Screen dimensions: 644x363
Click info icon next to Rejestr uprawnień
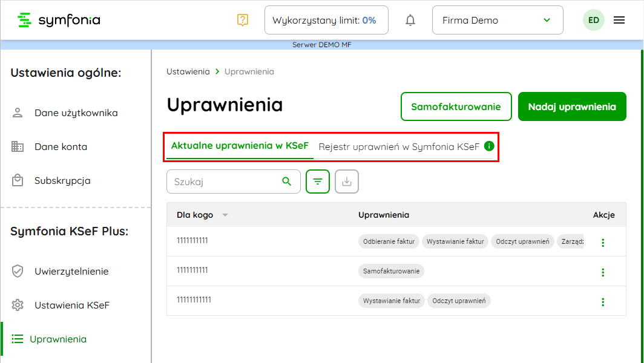point(489,146)
